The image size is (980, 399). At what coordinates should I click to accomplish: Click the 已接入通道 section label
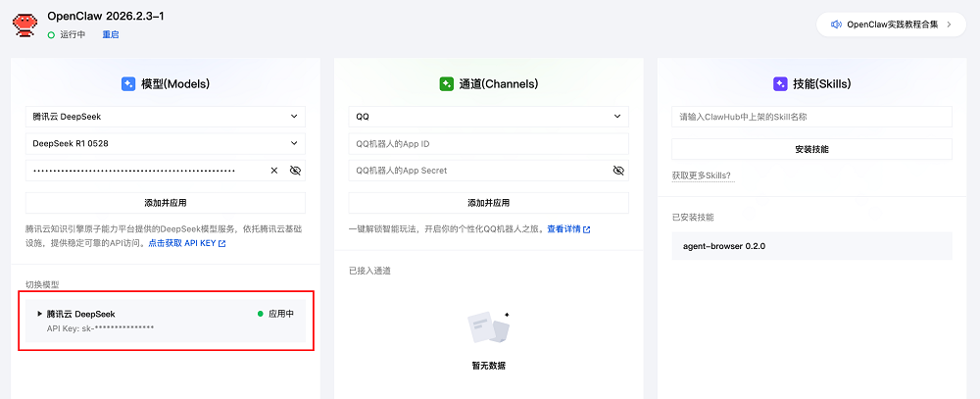coord(370,271)
